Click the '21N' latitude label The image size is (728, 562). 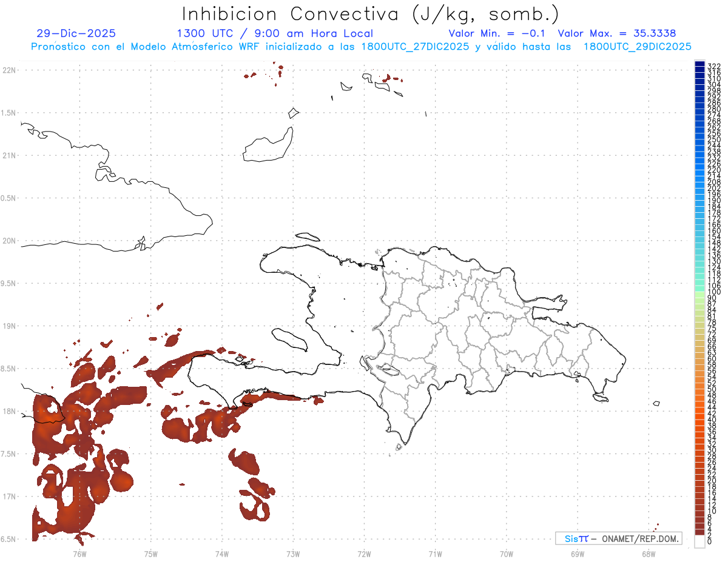click(x=9, y=156)
